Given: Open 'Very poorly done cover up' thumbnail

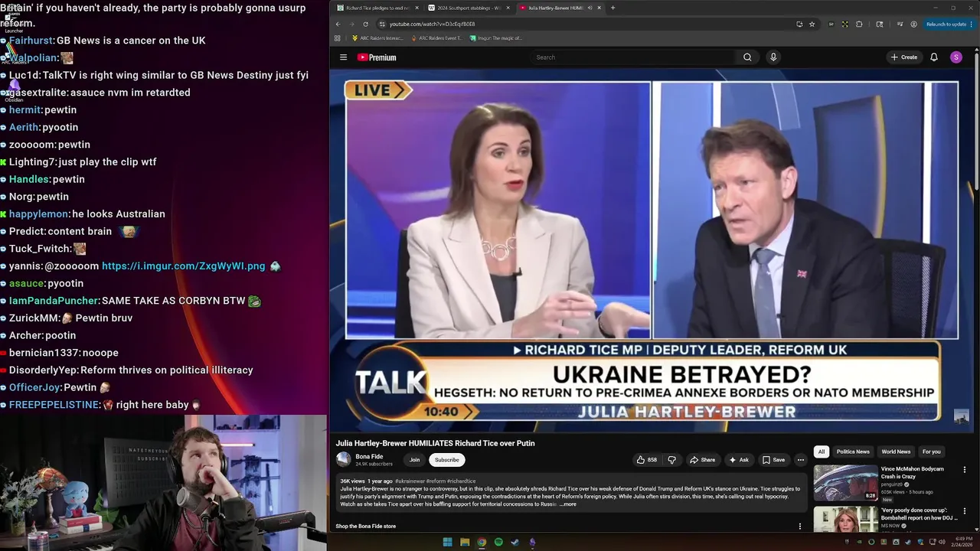Looking at the screenshot, I should pos(845,519).
